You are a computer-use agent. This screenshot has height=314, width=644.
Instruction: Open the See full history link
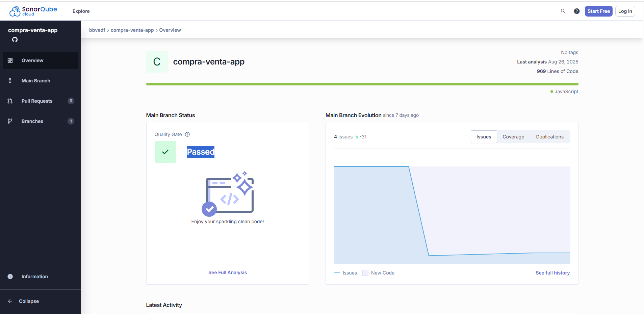click(x=552, y=273)
